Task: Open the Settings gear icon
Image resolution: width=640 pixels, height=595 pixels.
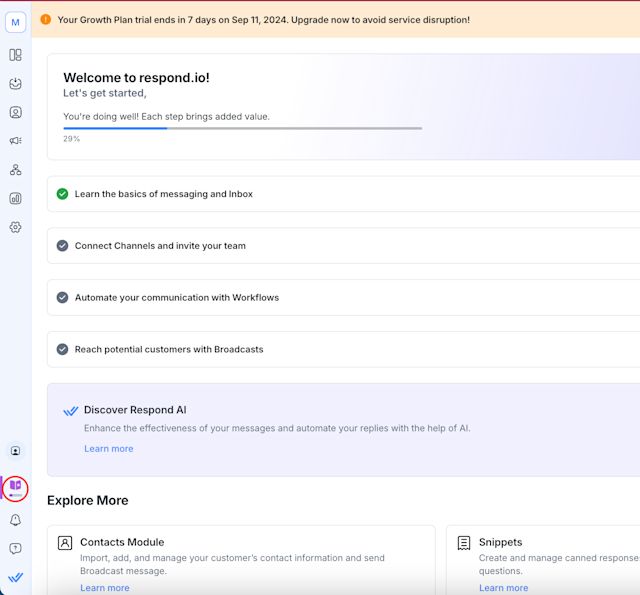Action: 16,227
